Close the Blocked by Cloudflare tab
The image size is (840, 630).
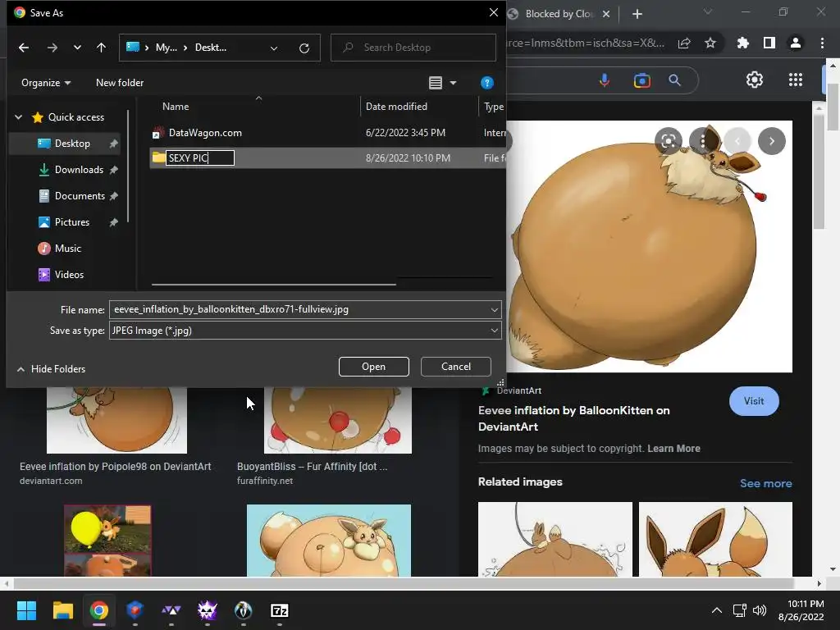tap(606, 14)
